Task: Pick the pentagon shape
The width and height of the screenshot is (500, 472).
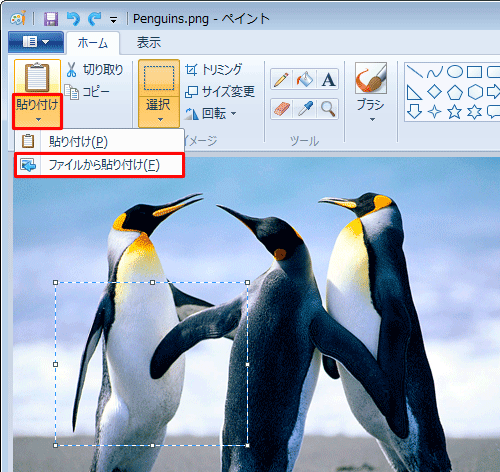Action: pyautogui.click(x=455, y=92)
